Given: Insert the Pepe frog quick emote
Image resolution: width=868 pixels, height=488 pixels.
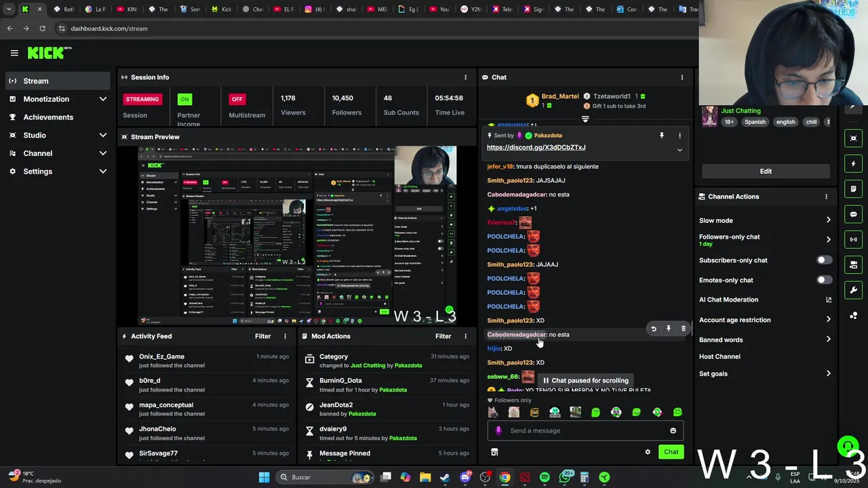Looking at the screenshot, I should 575,412.
